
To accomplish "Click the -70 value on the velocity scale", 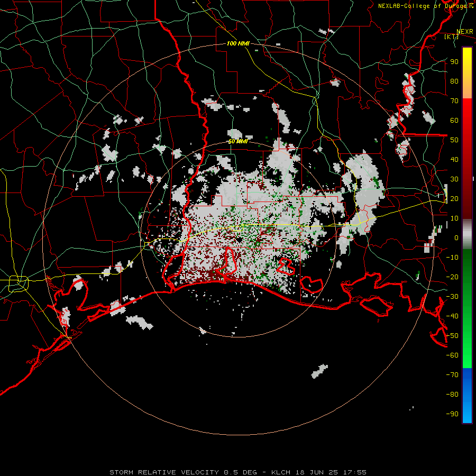I will coord(452,375).
